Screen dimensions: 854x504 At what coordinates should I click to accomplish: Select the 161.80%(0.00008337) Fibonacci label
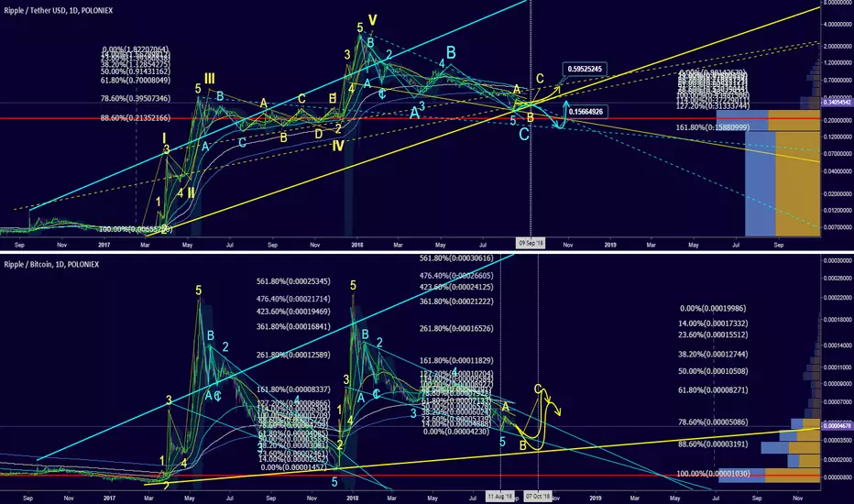pyautogui.click(x=293, y=389)
